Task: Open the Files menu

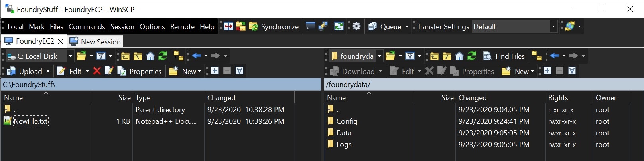Action: [x=57, y=27]
